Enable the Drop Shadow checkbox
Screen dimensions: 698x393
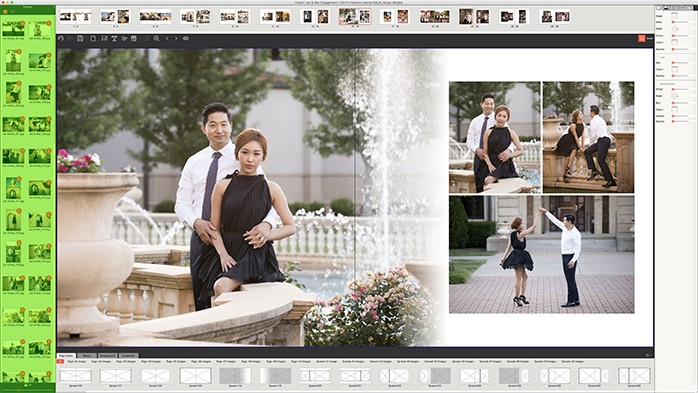(658, 83)
